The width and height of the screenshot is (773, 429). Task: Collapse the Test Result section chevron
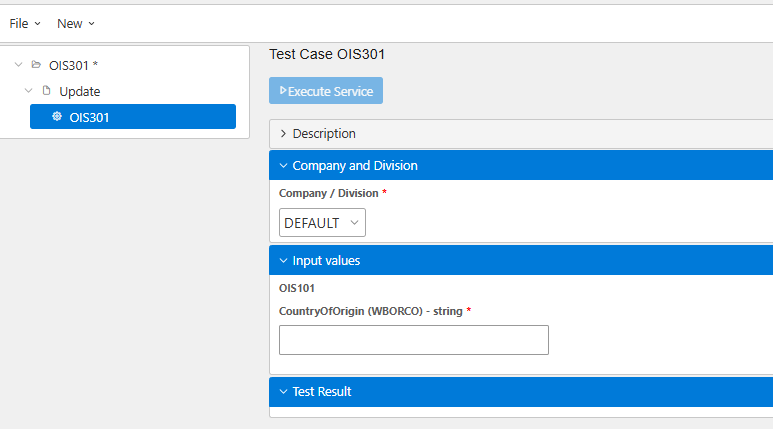coord(283,392)
